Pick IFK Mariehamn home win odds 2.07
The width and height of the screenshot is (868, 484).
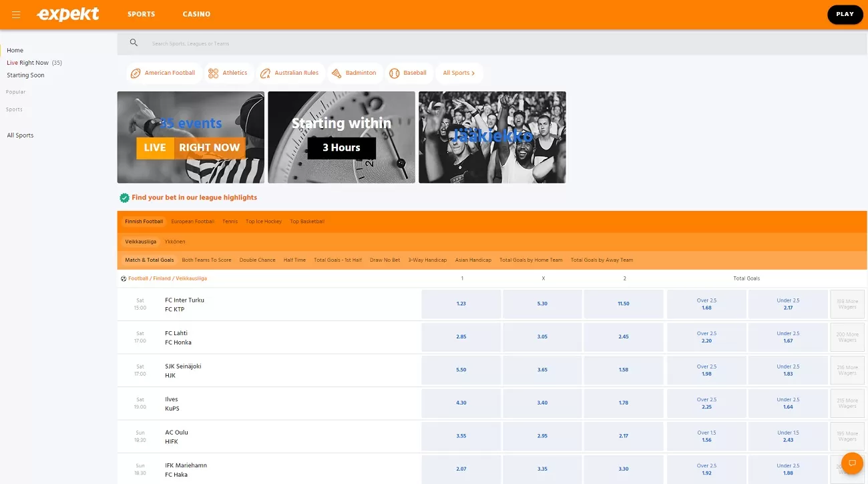tap(461, 469)
